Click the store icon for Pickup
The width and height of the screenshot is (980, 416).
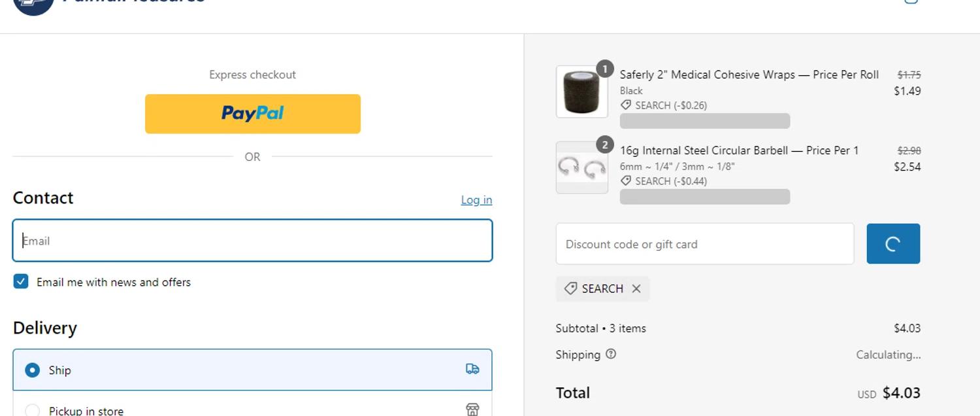point(472,409)
